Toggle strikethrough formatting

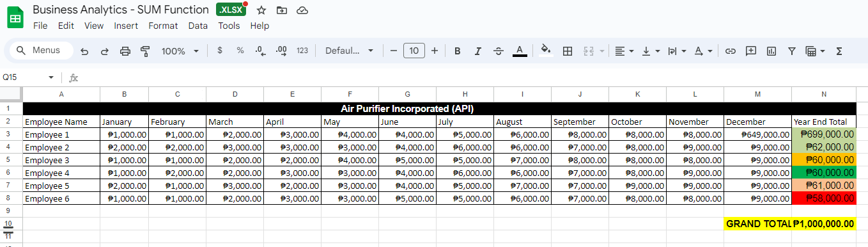coord(499,51)
